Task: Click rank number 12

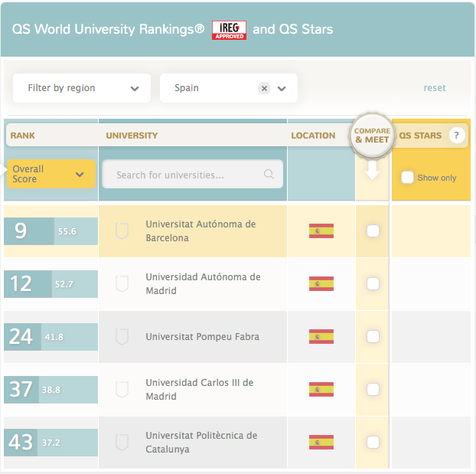Action: 21,284
